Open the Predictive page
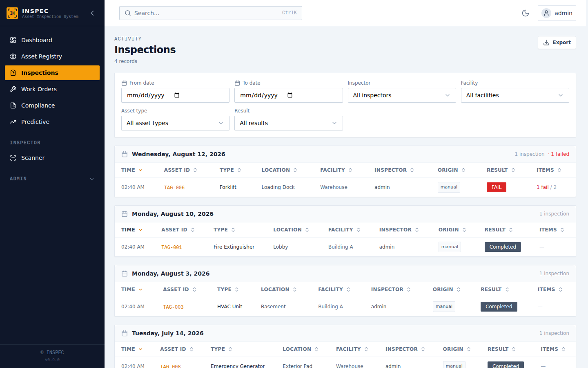588x368 pixels. [52, 122]
